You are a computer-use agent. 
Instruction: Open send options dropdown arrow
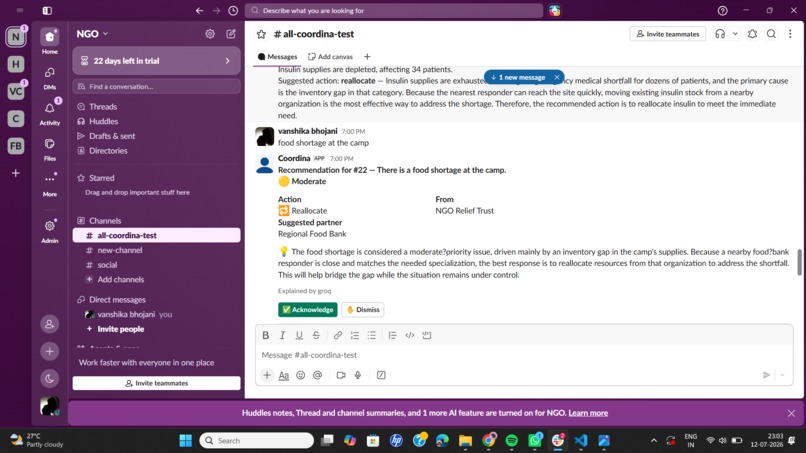[782, 375]
